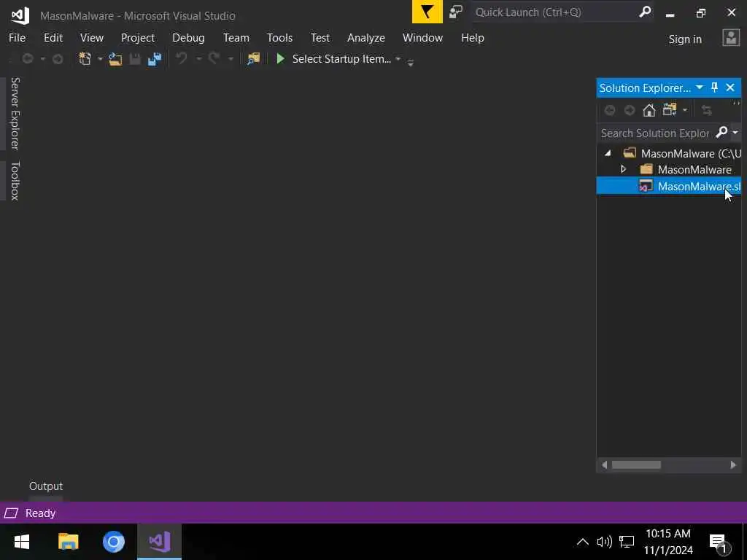Screen dimensions: 747x560
Task: Click Solution Explorer Forward arrow icon
Action: [x=630, y=111]
